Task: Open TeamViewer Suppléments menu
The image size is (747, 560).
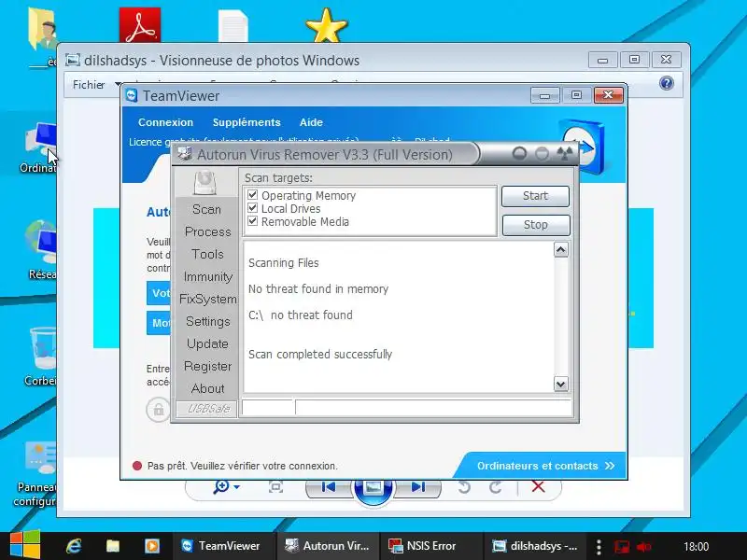Action: [247, 122]
